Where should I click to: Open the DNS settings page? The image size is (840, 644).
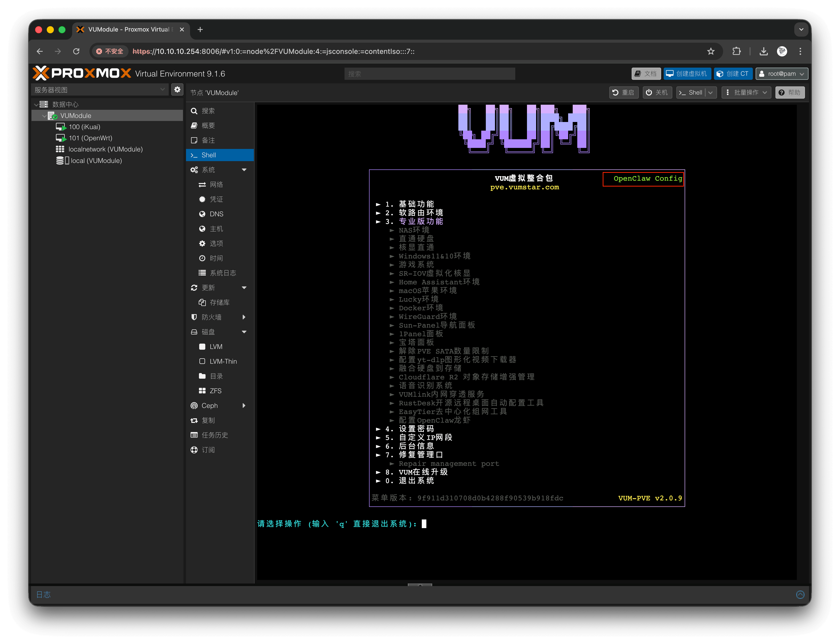point(220,214)
